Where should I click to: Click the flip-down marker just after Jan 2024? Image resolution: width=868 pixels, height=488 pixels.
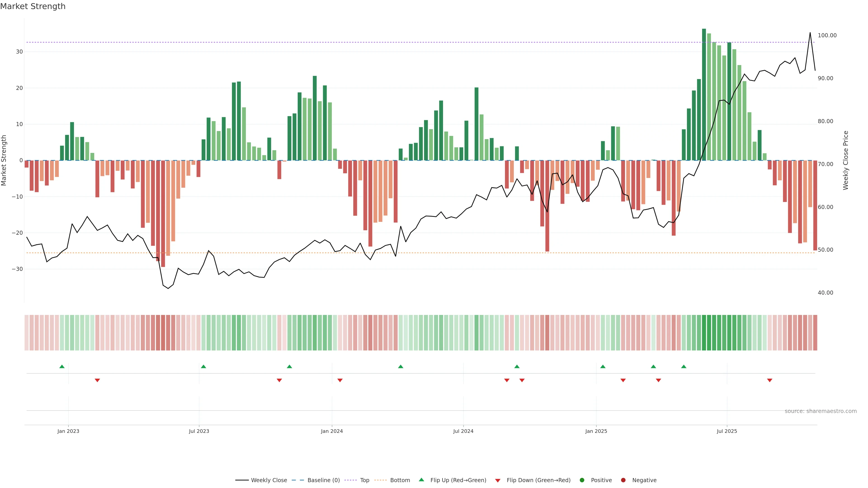tap(340, 380)
